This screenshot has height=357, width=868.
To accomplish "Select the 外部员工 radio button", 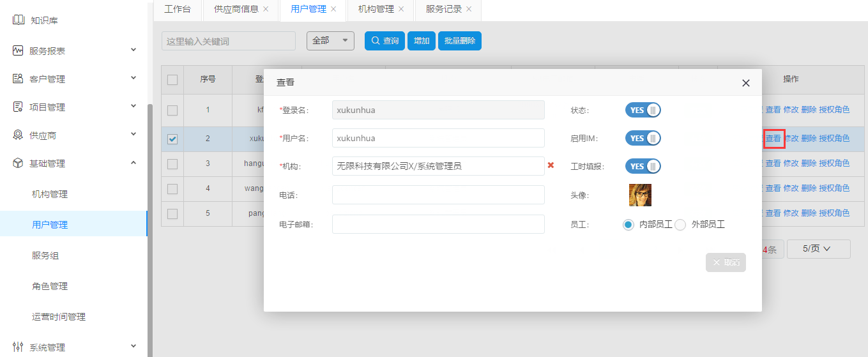I will pyautogui.click(x=680, y=225).
